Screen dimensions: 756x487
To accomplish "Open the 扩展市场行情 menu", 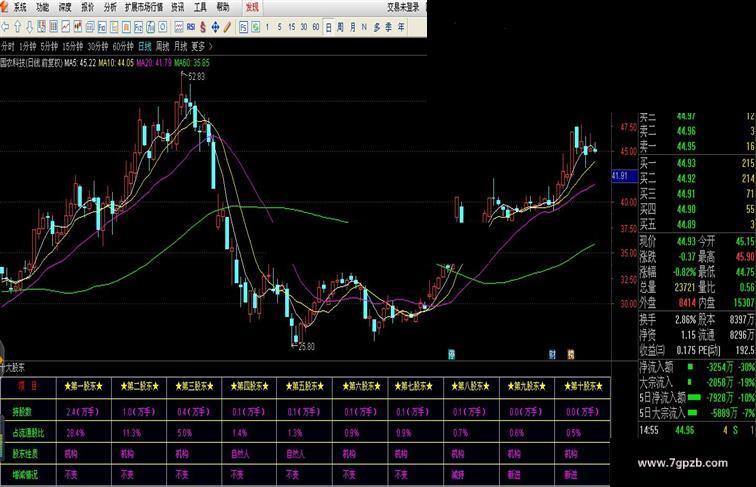I will 144,8.
